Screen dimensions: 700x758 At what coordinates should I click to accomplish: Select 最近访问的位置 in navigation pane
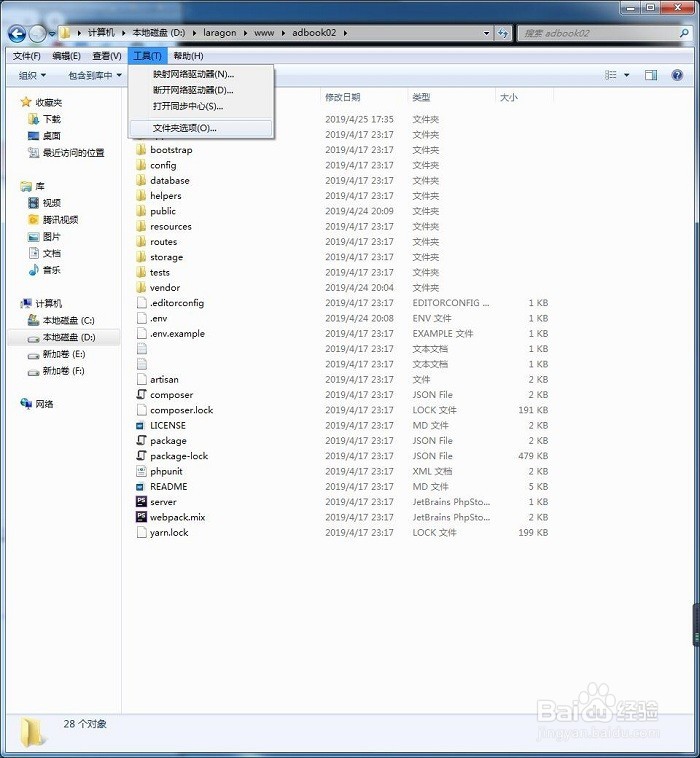click(73, 153)
